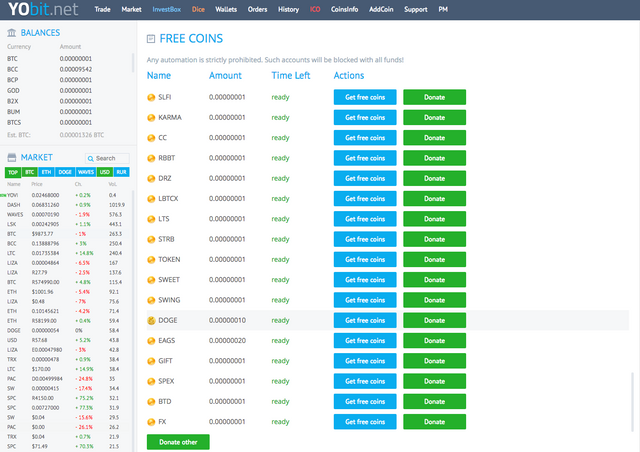Donate to the TOKEN coin
This screenshot has width=640, height=452.
pyautogui.click(x=434, y=260)
